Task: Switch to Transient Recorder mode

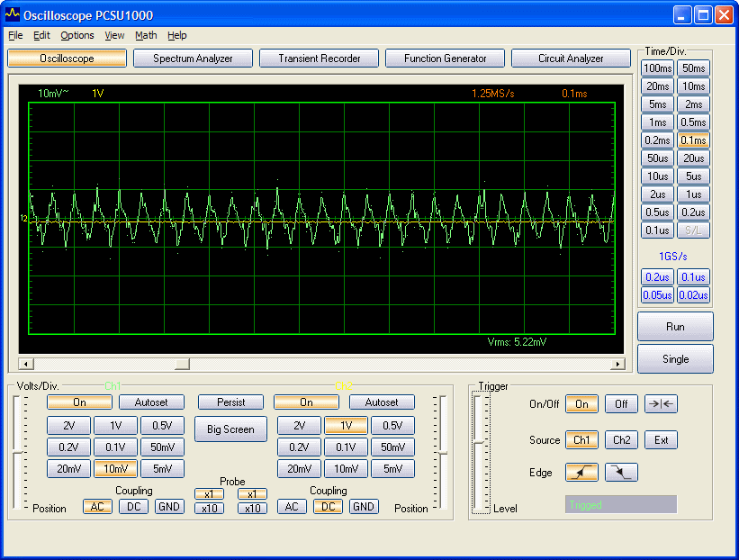Action: [319, 59]
